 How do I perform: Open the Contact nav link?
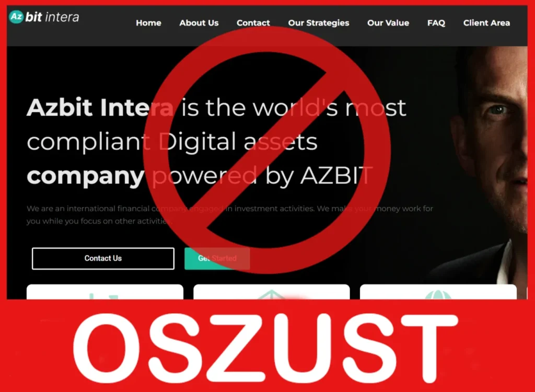(253, 23)
